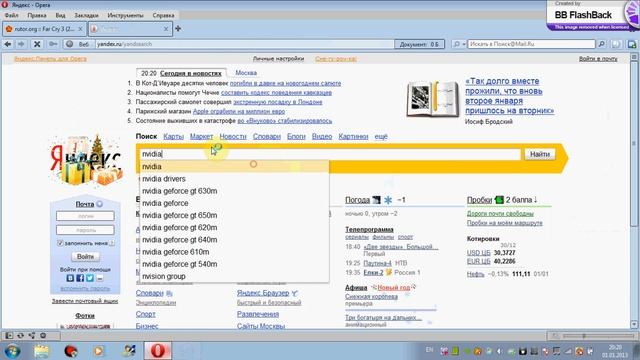
Task: Open 'Войти в почту' link
Action: point(598,59)
